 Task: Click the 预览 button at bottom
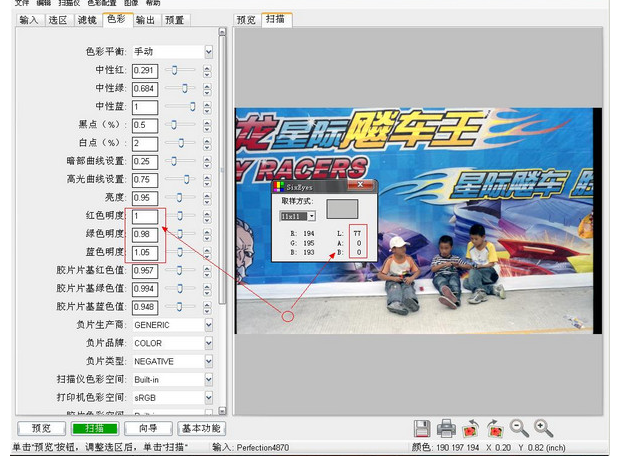(41, 428)
